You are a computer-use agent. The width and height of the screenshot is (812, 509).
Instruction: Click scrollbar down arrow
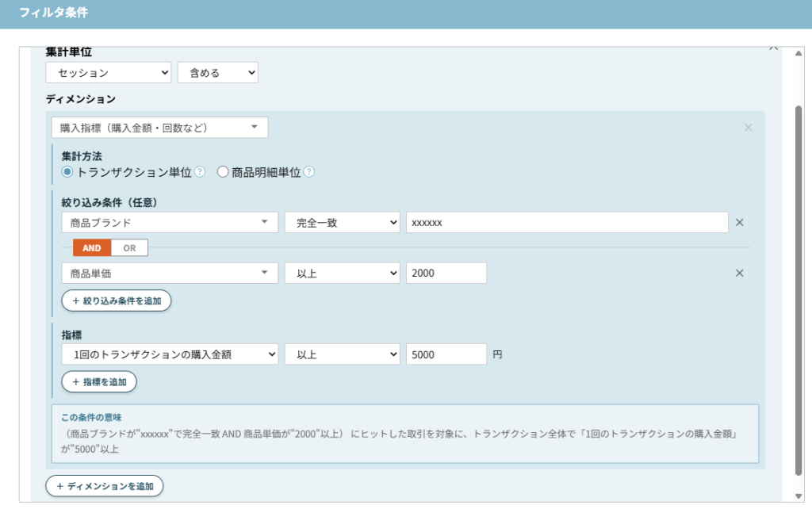(x=799, y=496)
